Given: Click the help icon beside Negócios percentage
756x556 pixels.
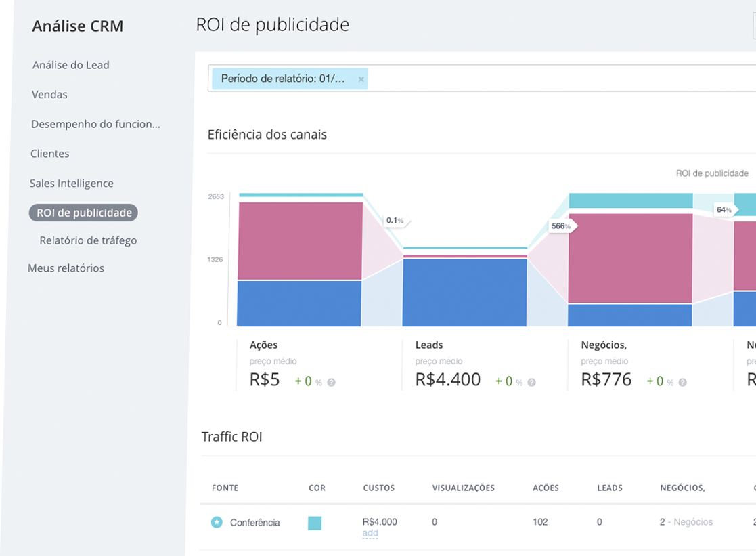Looking at the screenshot, I should [682, 383].
